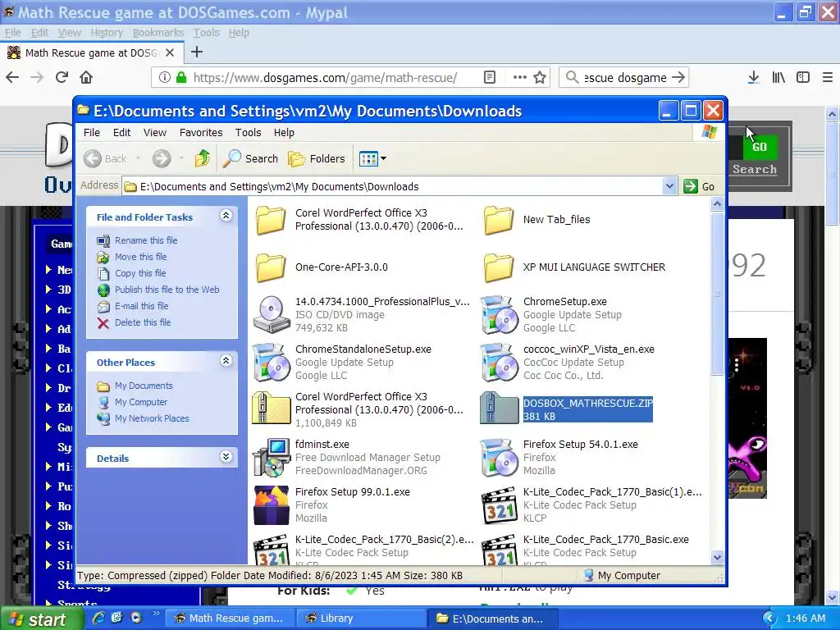Image resolution: width=840 pixels, height=630 pixels.
Task: Click the Go button beside address bar
Action: 699,186
